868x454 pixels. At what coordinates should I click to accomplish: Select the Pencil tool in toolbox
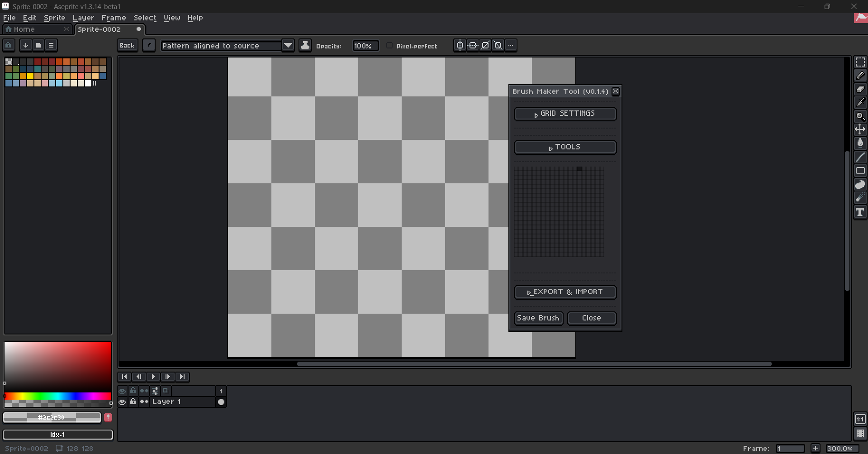click(x=860, y=76)
